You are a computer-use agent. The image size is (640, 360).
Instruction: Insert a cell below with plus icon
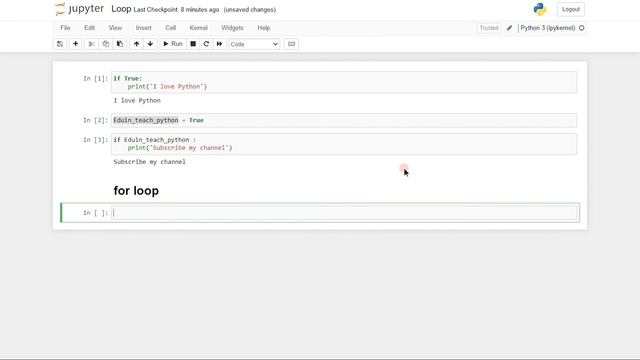76,44
